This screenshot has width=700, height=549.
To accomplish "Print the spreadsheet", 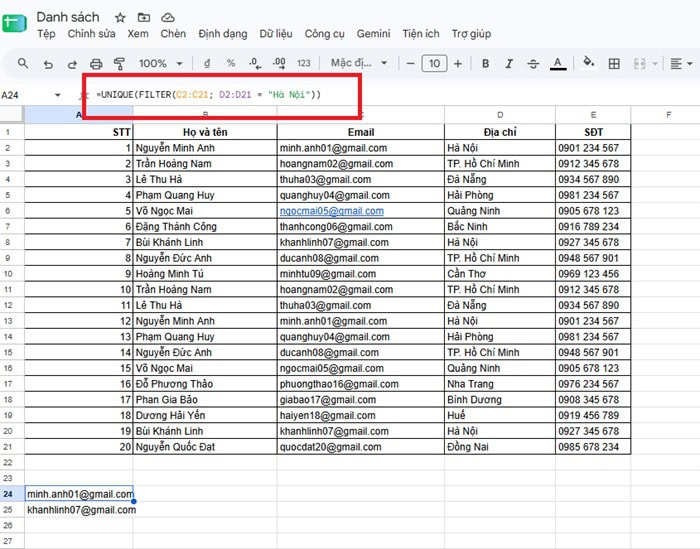I will 96,64.
